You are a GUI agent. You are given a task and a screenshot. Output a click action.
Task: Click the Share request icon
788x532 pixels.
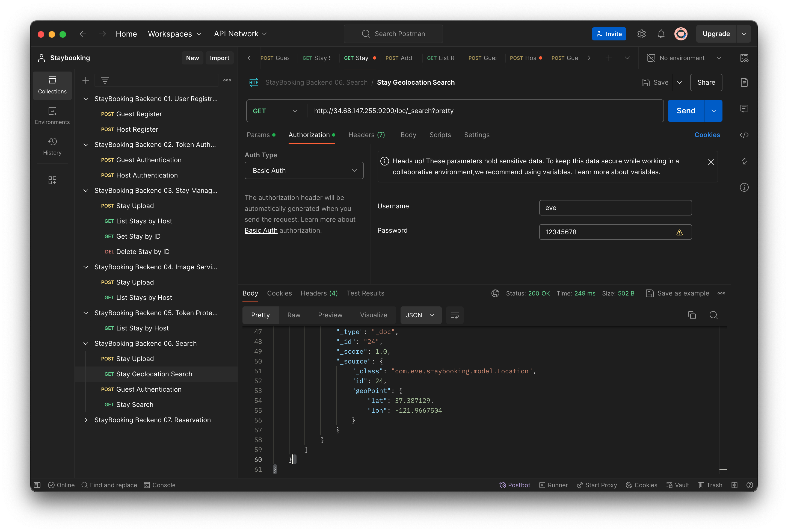click(706, 82)
